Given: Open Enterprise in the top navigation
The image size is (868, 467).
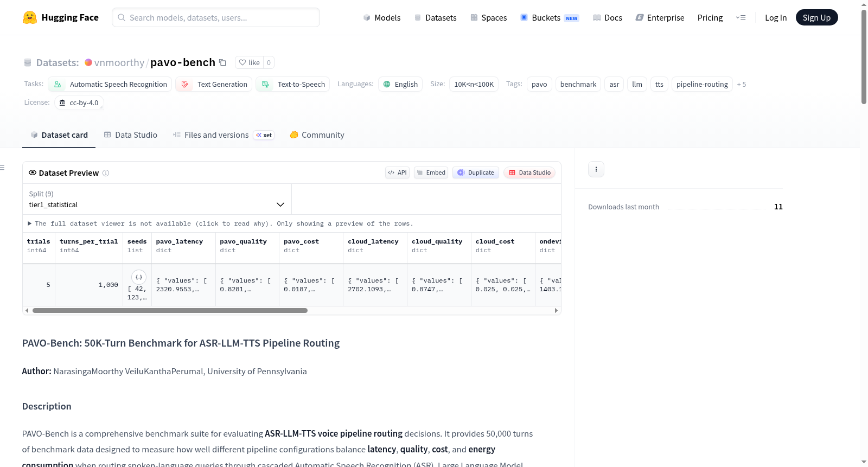Looking at the screenshot, I should pyautogui.click(x=660, y=17).
